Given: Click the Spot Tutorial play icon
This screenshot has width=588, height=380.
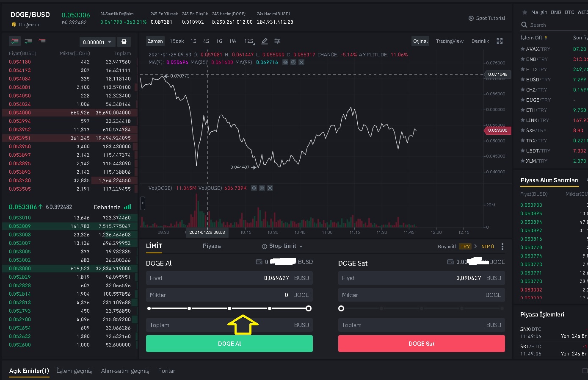Looking at the screenshot, I should 471,18.
